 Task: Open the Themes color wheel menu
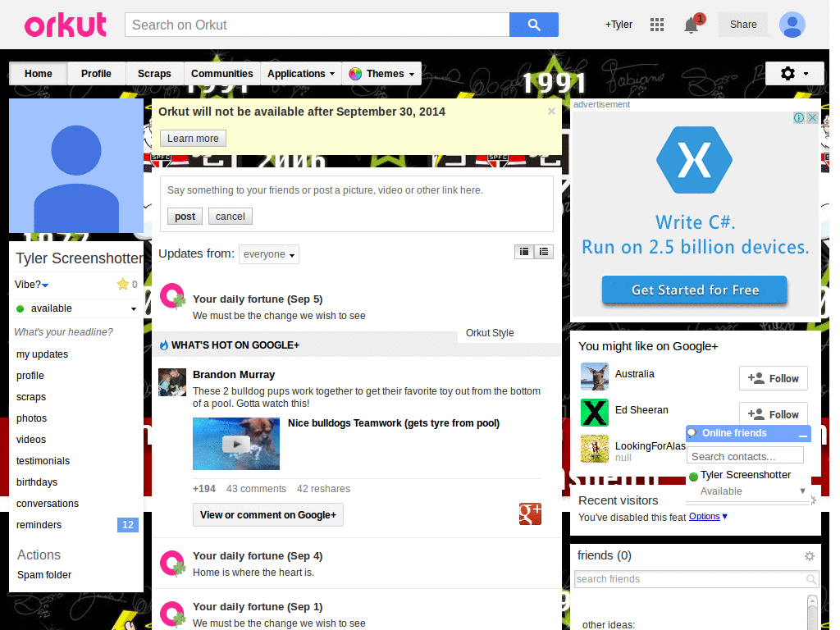pyautogui.click(x=381, y=73)
